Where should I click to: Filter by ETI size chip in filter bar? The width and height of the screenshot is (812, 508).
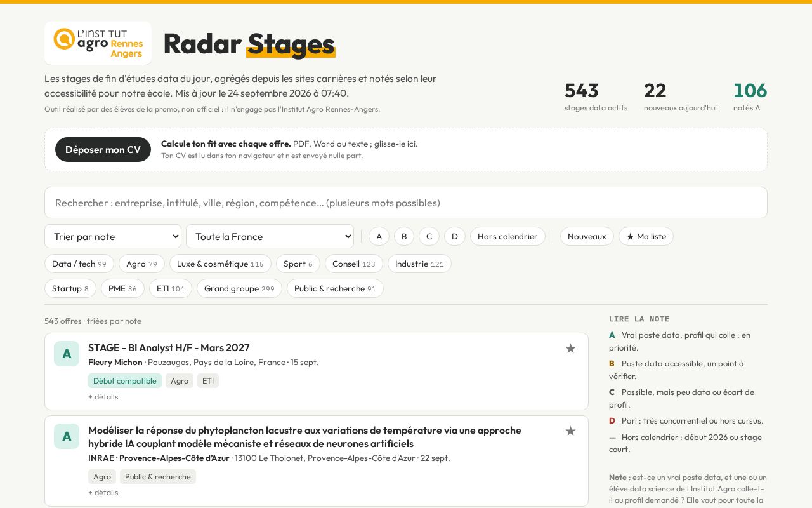pos(171,288)
